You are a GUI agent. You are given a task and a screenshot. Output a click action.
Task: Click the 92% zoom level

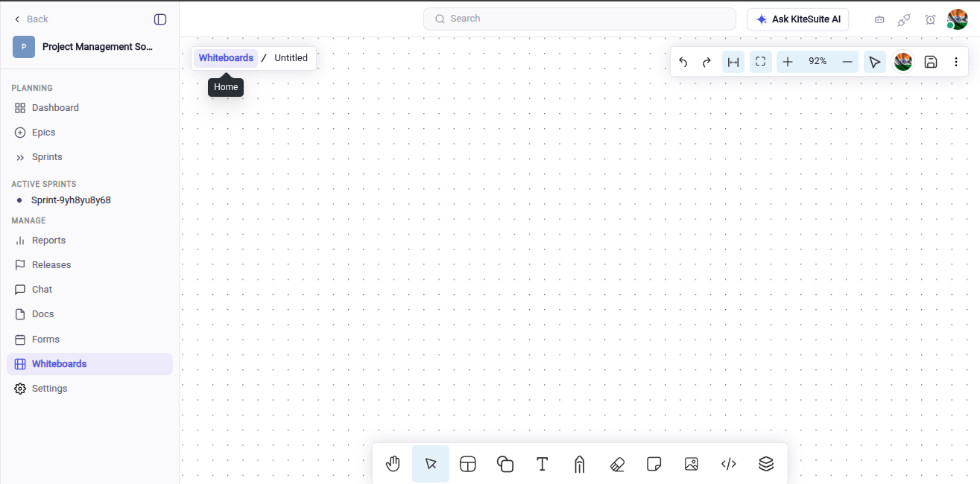[x=818, y=61]
